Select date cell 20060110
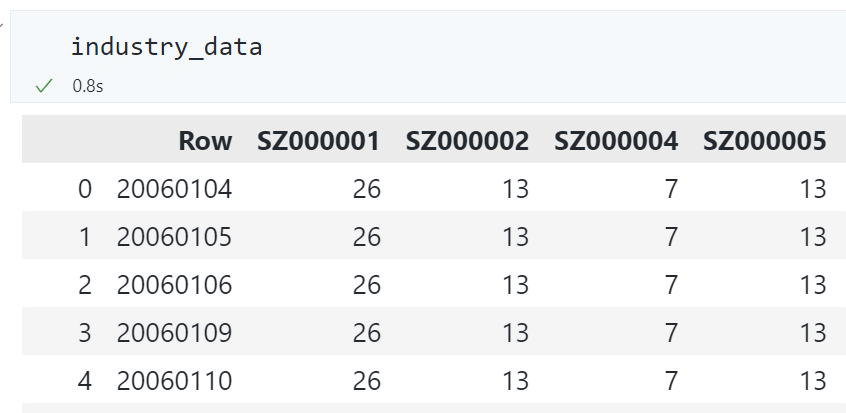This screenshot has width=846, height=413. [174, 381]
